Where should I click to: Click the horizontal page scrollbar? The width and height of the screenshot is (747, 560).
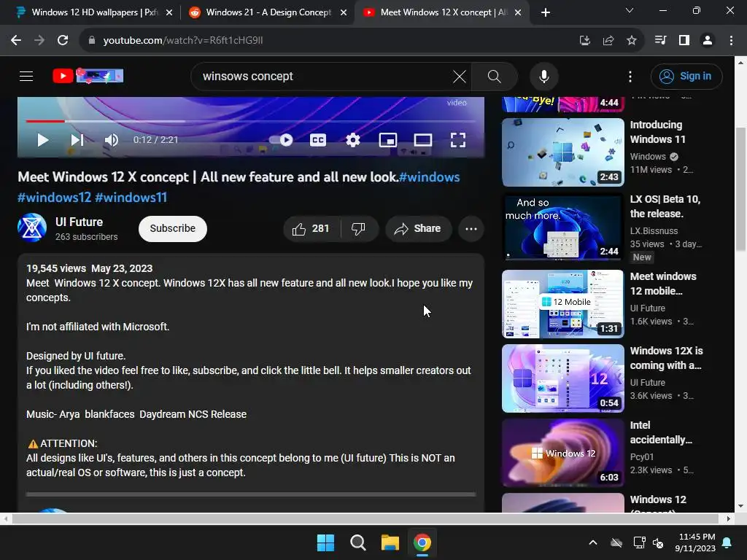click(x=365, y=518)
